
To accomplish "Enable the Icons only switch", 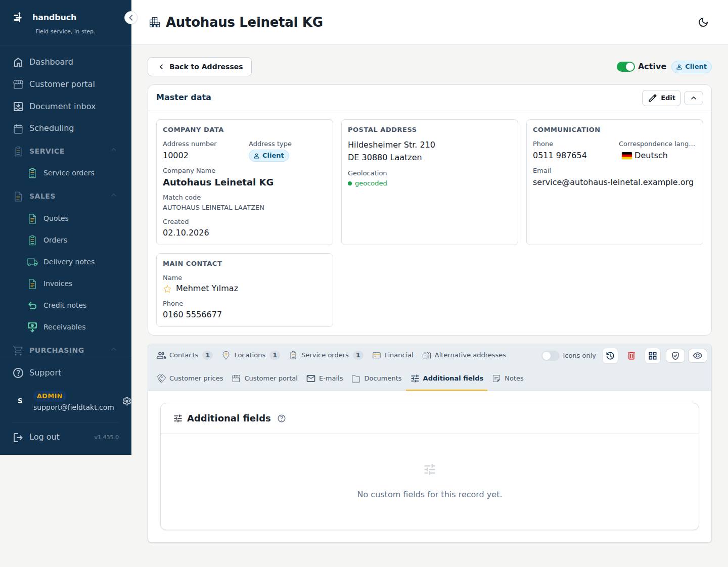I will [550, 356].
